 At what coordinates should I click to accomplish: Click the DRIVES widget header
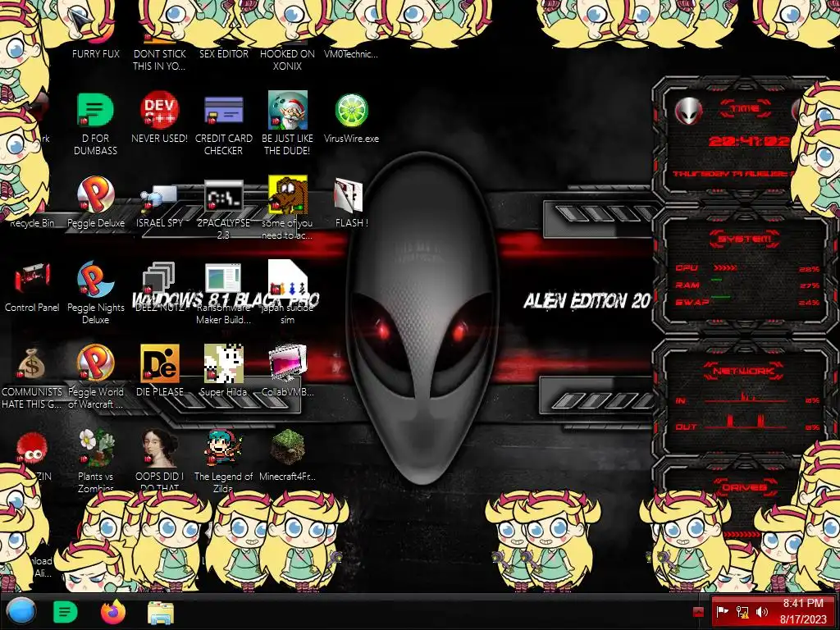[x=745, y=487]
